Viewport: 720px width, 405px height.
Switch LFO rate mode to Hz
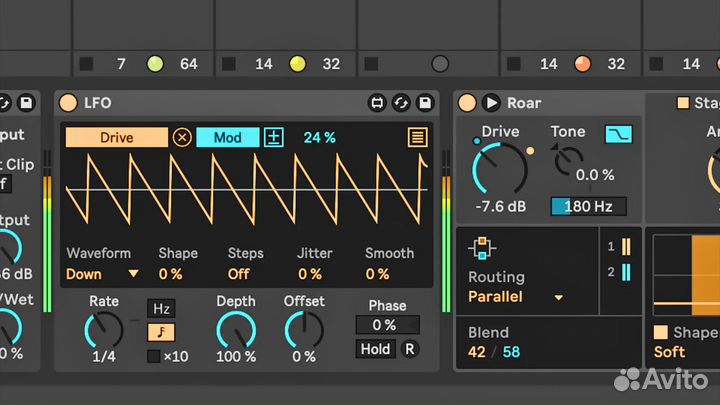(161, 309)
